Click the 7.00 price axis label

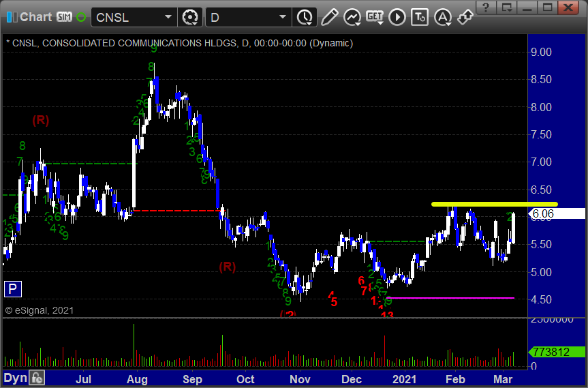tap(542, 162)
